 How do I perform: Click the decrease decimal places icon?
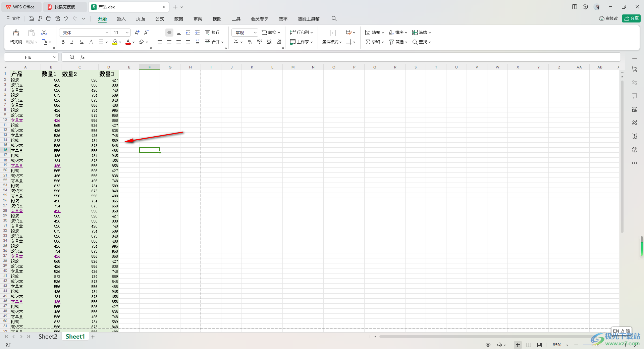(x=279, y=42)
